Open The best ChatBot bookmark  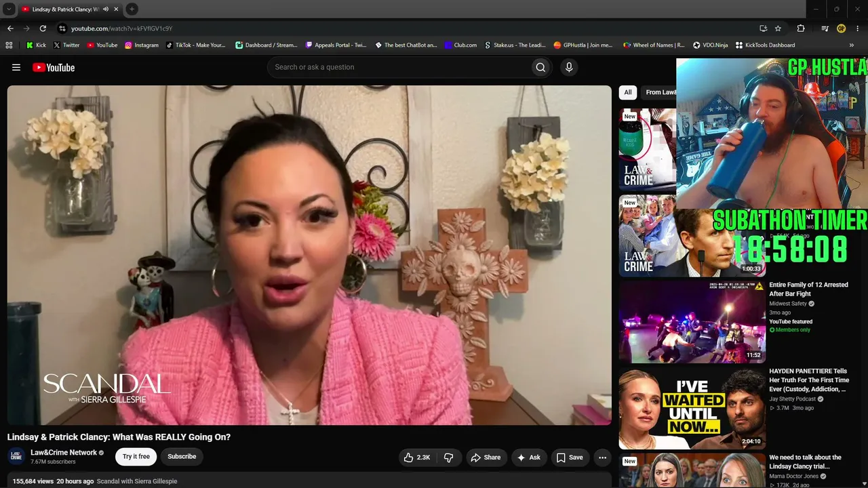(406, 45)
